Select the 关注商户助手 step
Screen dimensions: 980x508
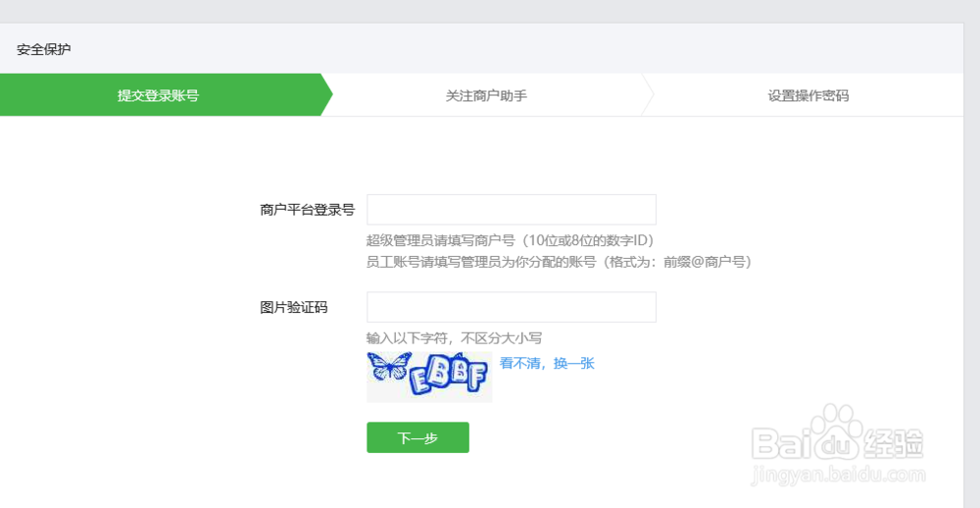(x=486, y=96)
